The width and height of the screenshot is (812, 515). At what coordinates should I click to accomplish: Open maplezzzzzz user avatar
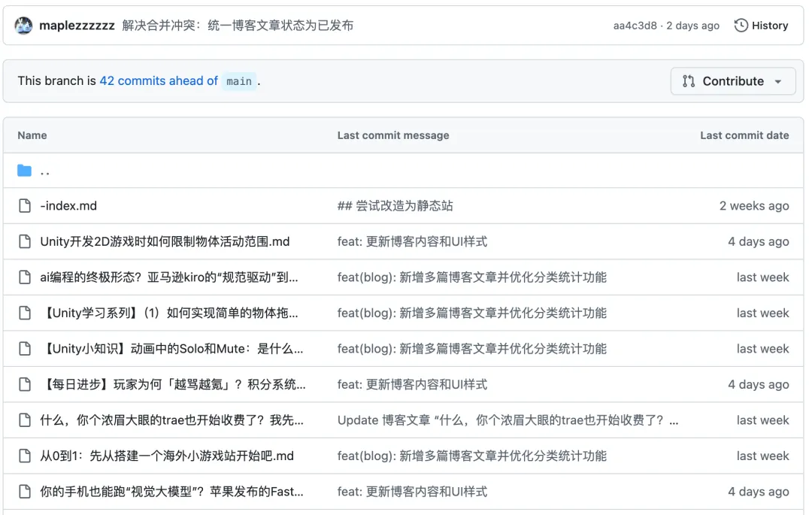click(23, 26)
